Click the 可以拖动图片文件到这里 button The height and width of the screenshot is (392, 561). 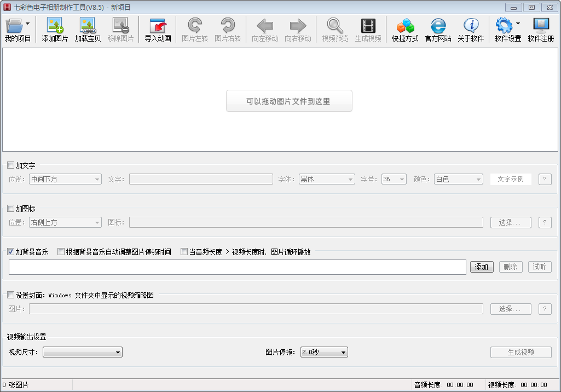coord(289,101)
